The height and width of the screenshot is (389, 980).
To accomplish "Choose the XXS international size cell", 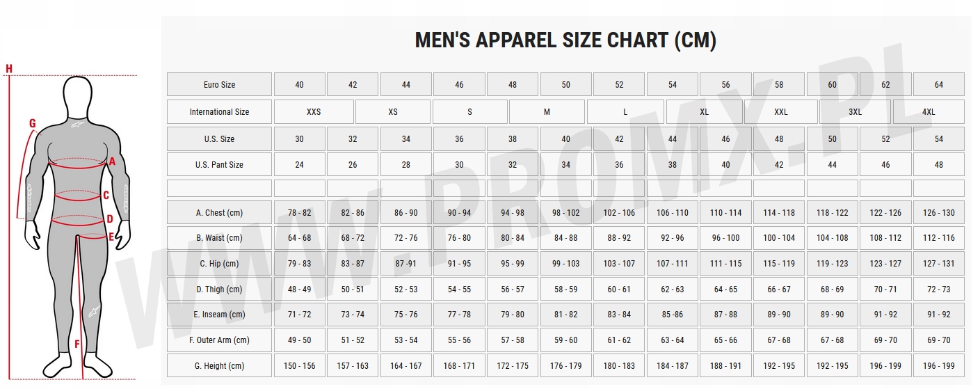I will point(314,112).
